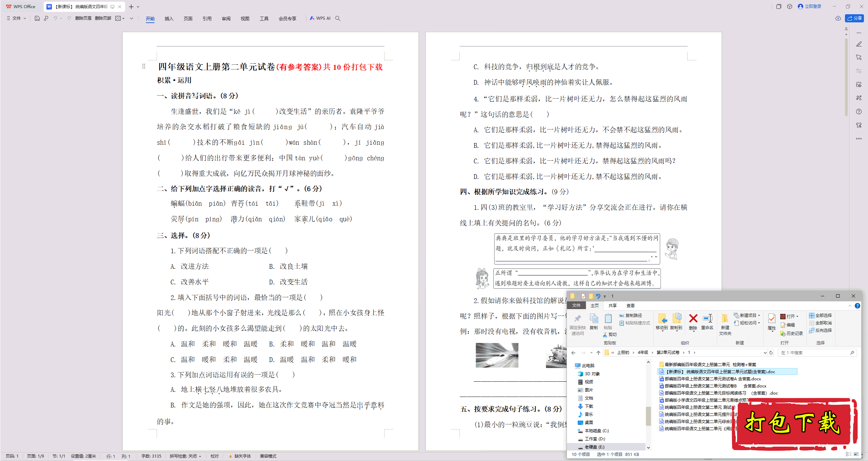Open the 引用 tab in WPS
Viewport: 868px width, 461px height.
click(x=207, y=18)
